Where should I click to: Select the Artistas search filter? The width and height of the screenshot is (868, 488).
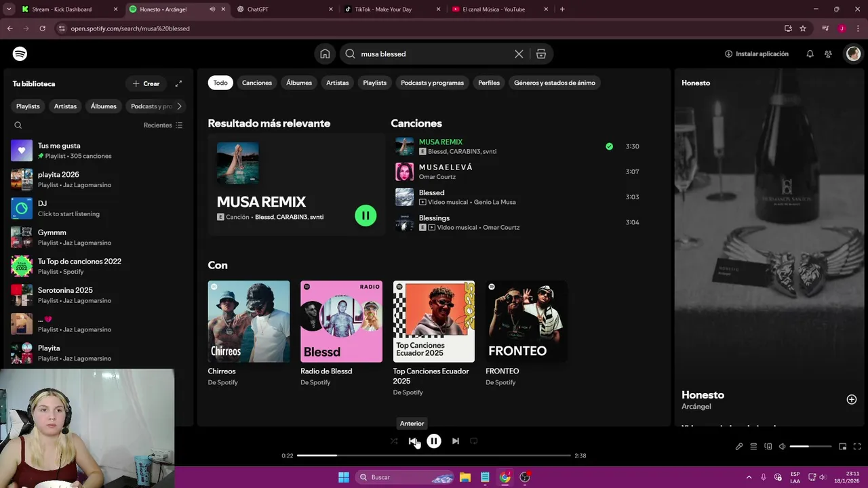click(337, 83)
